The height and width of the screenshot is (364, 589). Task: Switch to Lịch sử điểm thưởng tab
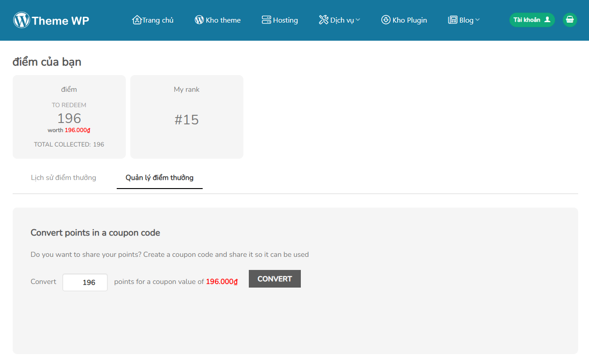(63, 178)
